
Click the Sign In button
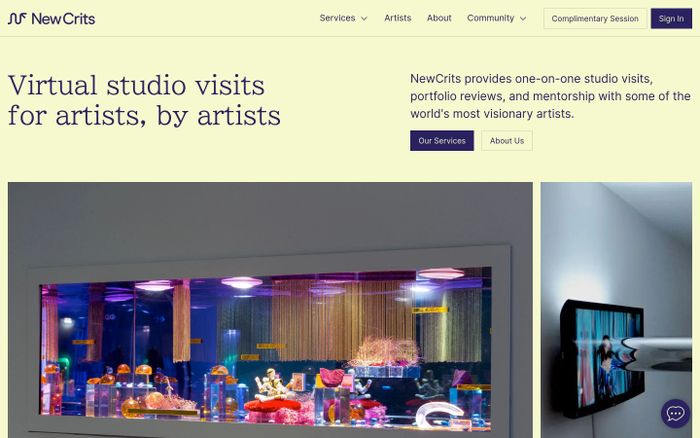(671, 19)
